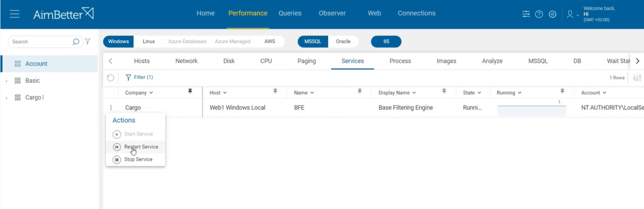
Task: Open the Account column dropdown
Action: pyautogui.click(x=604, y=93)
